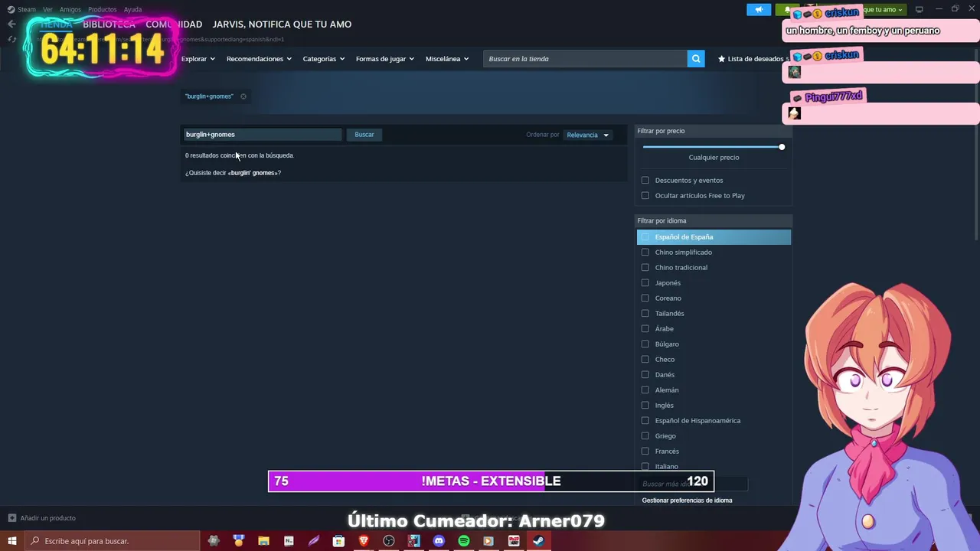Enable the Coreano language checkbox
The width and height of the screenshot is (980, 551).
645,298
